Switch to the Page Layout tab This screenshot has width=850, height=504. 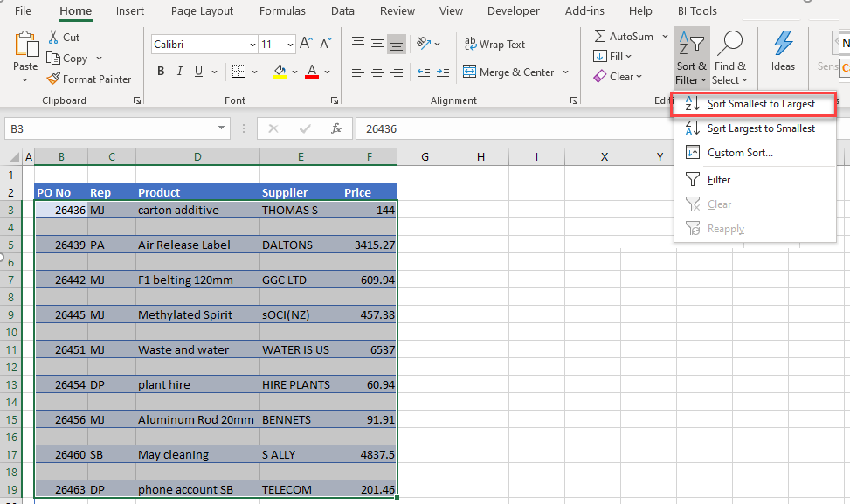[202, 11]
